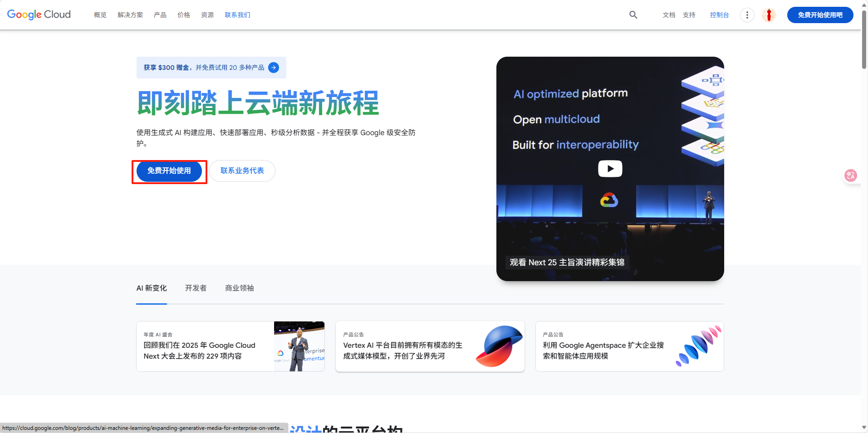The width and height of the screenshot is (868, 433).
Task: Click the 联系业务代表 button
Action: [242, 171]
